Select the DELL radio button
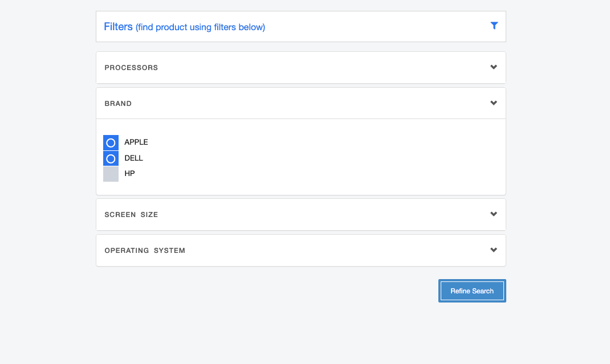The height and width of the screenshot is (364, 610). 111,158
